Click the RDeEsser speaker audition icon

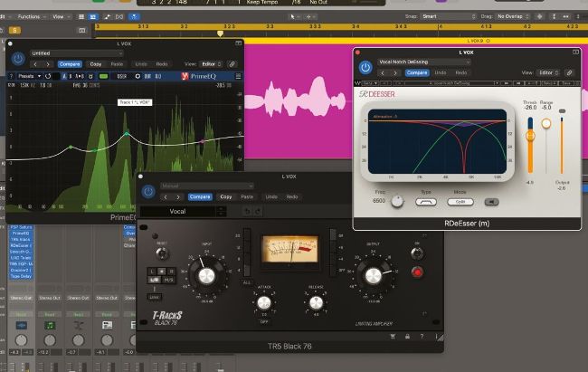coord(492,202)
